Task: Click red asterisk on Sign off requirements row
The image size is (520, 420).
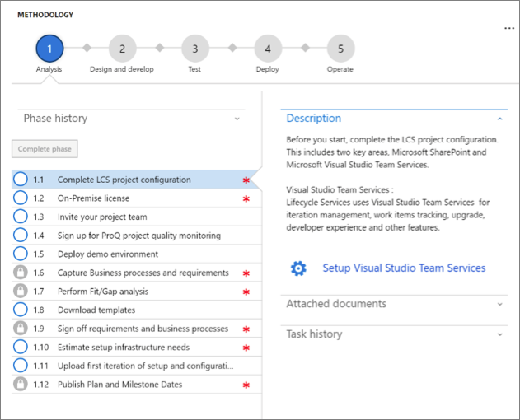Action: pyautogui.click(x=246, y=329)
